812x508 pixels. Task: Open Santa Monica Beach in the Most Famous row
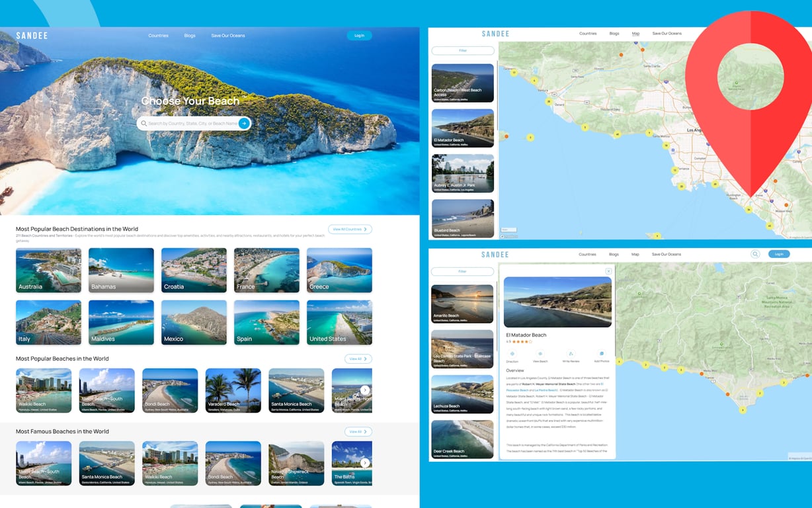pyautogui.click(x=107, y=463)
